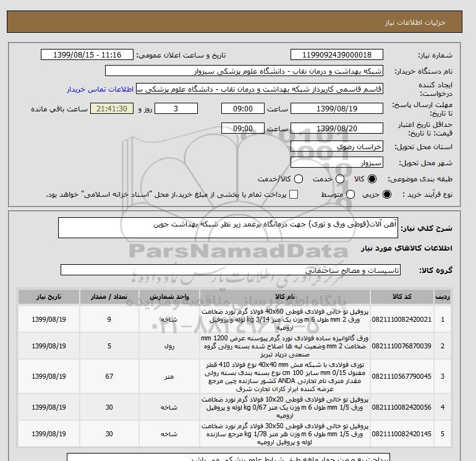Click the delivery city field سبزوار
The height and width of the screenshot is (461, 476).
click(x=337, y=163)
